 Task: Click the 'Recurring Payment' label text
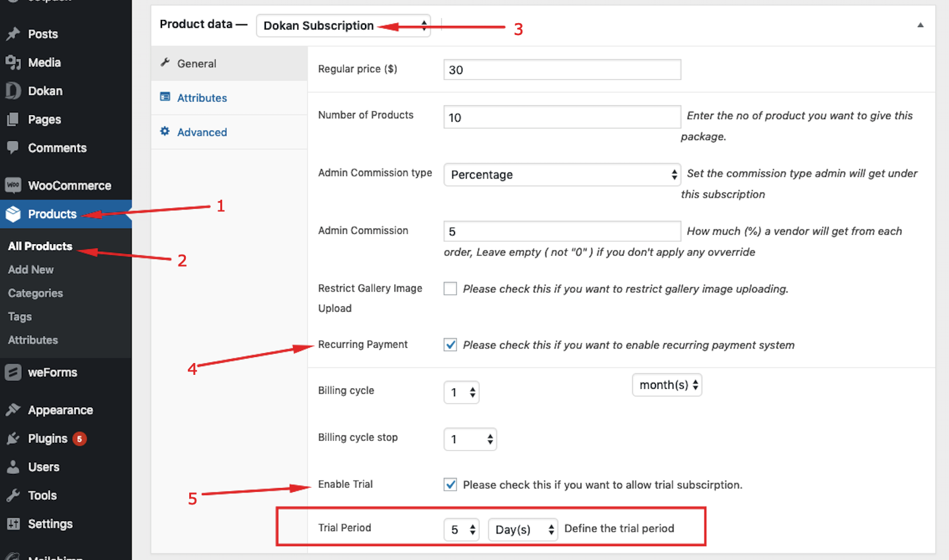pos(362,344)
